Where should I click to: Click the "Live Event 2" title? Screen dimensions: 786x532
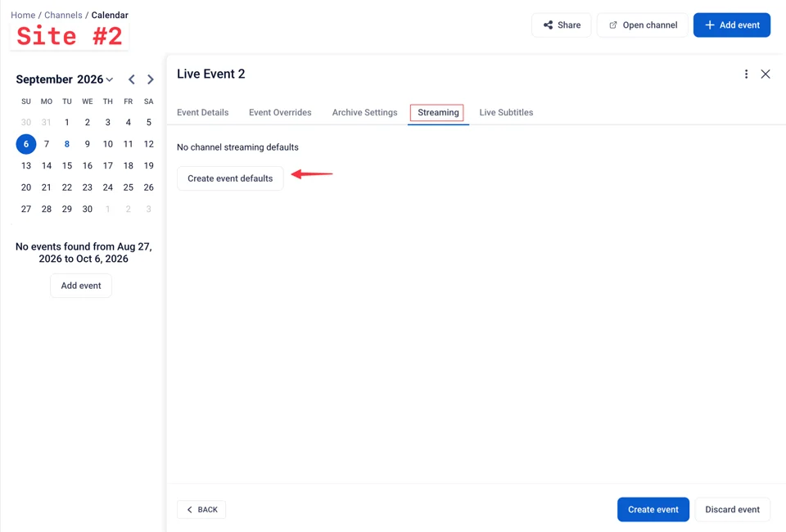211,74
